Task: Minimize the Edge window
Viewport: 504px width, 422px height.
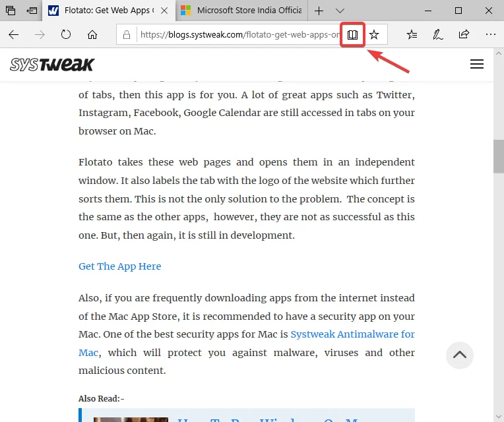Action: point(428,11)
